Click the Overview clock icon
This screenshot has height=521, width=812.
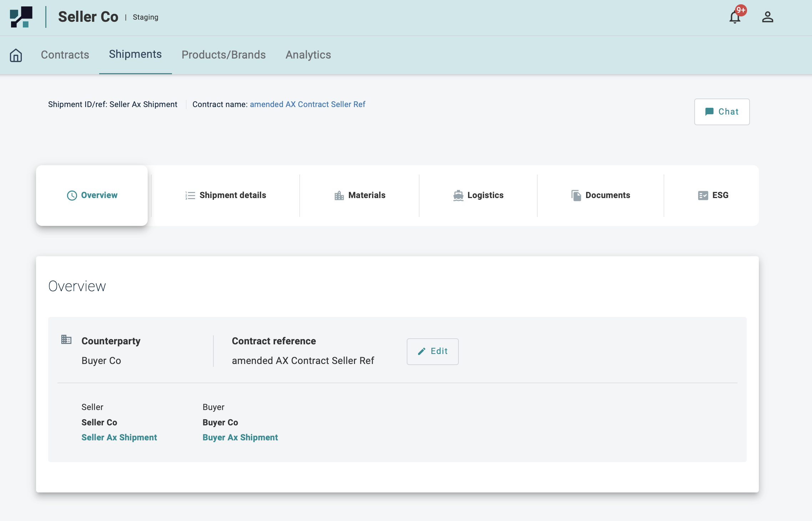72,195
